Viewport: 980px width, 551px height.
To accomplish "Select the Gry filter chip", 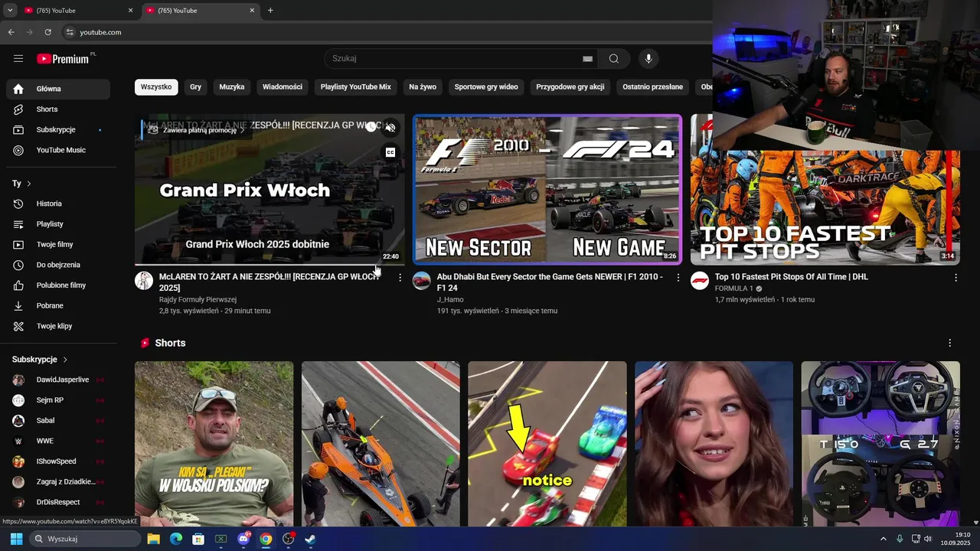I will [x=196, y=87].
